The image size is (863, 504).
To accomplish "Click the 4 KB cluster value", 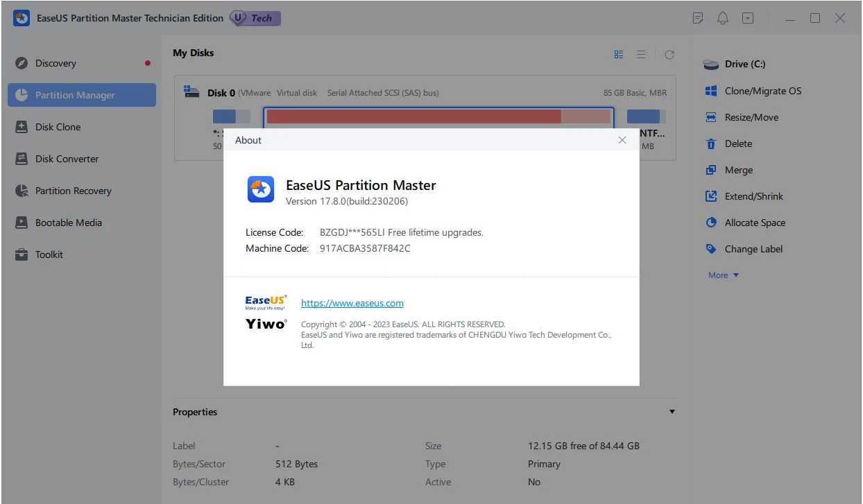I will (x=285, y=482).
